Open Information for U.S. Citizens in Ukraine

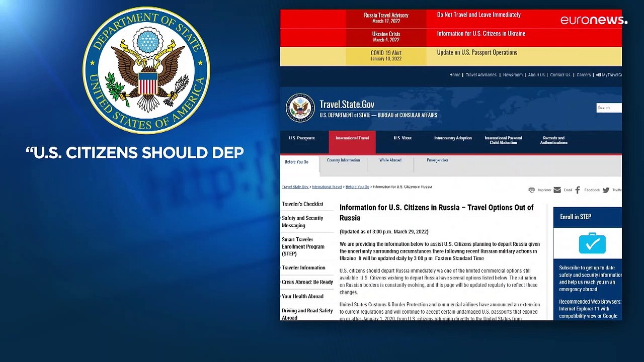(x=481, y=34)
